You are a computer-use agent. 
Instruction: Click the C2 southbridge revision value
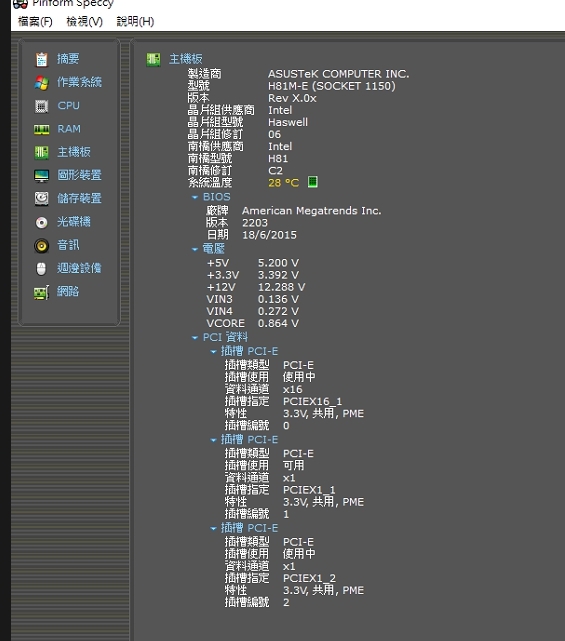275,170
